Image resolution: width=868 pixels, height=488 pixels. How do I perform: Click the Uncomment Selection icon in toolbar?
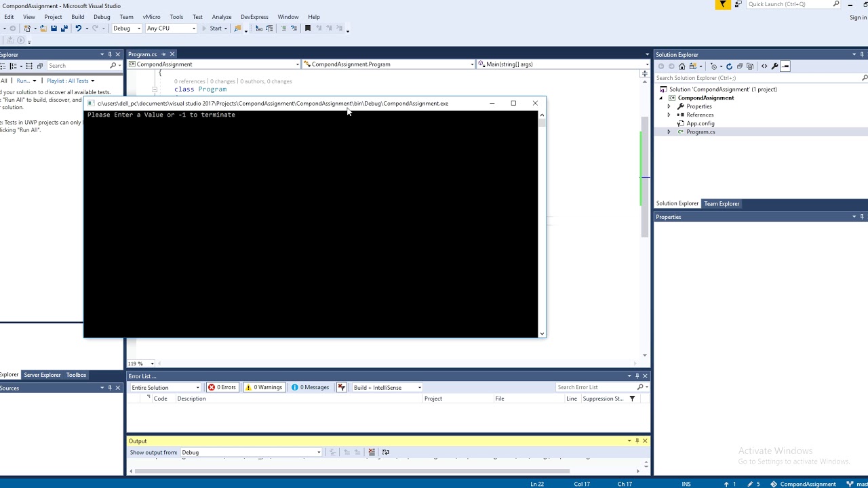(x=294, y=28)
